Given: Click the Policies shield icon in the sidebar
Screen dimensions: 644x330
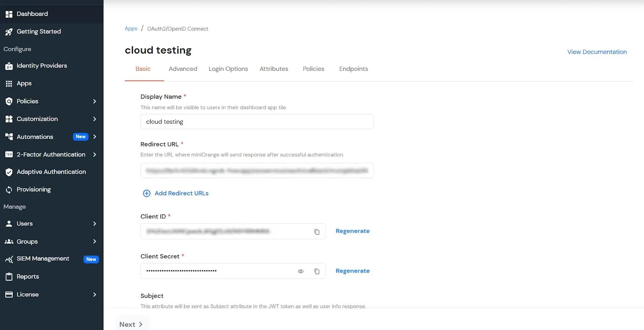Looking at the screenshot, I should (9, 102).
